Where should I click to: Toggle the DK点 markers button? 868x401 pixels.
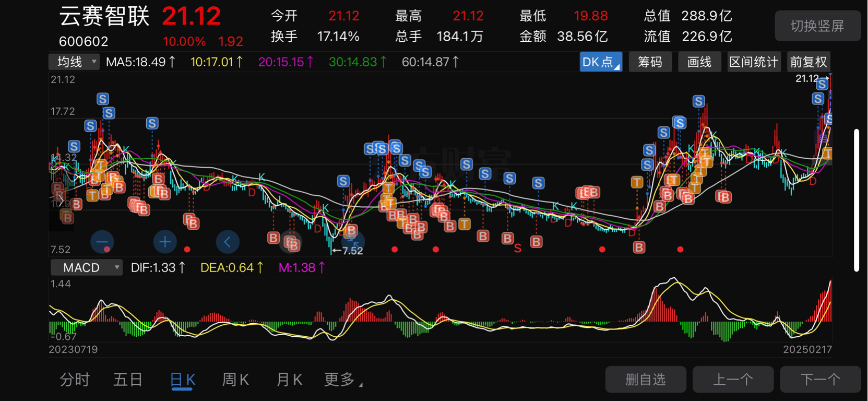tap(601, 62)
